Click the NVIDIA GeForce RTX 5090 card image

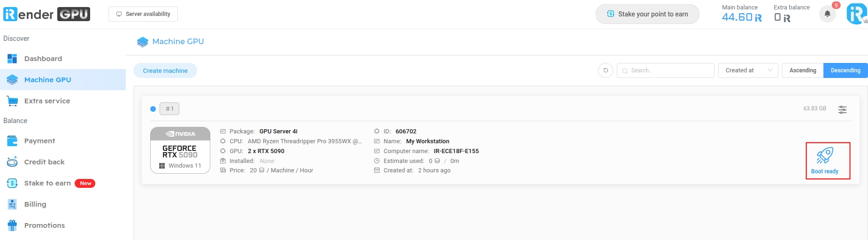pos(180,150)
